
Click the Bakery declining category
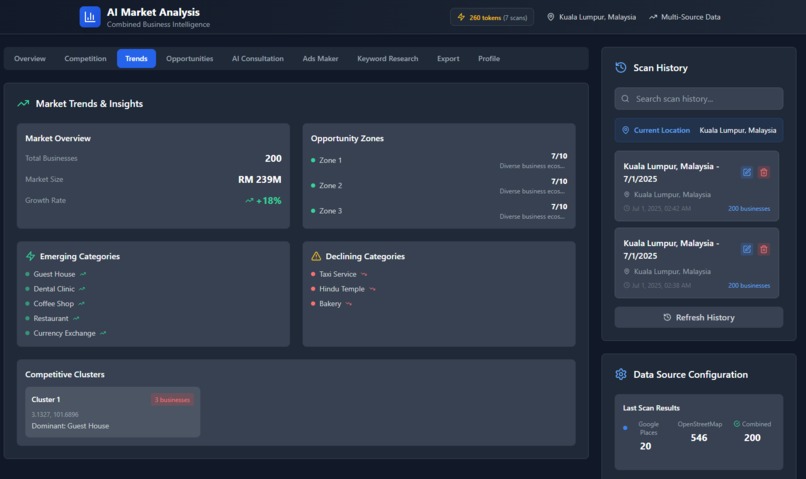(x=330, y=304)
